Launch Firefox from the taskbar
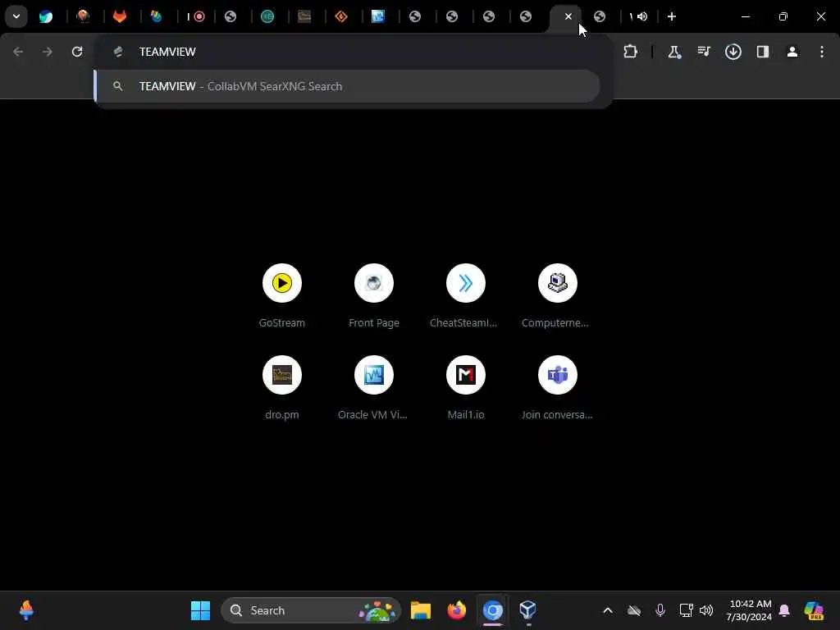 pos(456,610)
